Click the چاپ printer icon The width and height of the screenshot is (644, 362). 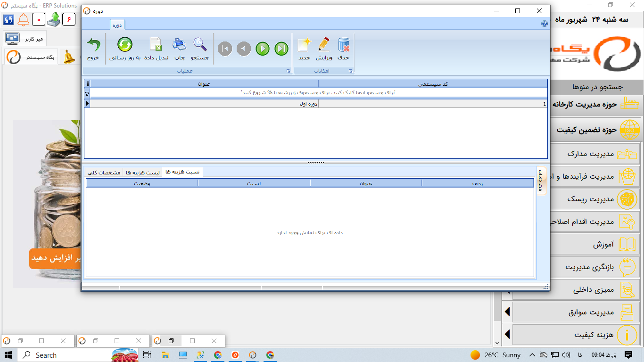pyautogui.click(x=179, y=45)
